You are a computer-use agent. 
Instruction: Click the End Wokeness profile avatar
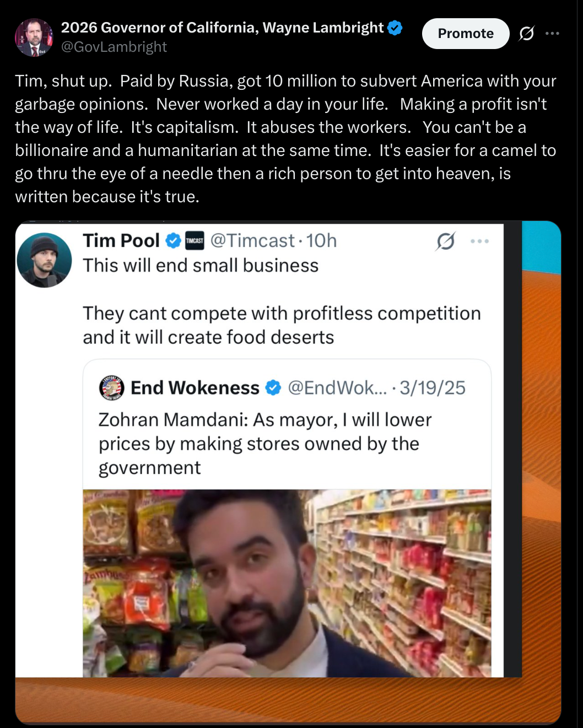[112, 388]
